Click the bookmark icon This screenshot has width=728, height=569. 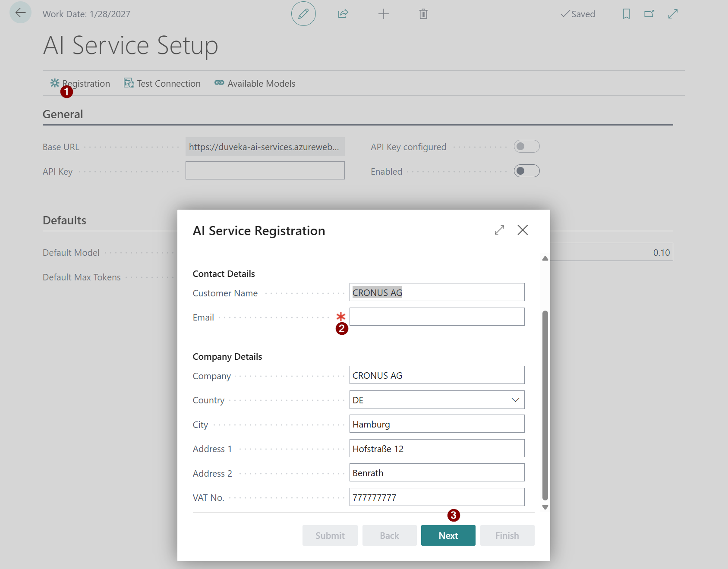626,14
